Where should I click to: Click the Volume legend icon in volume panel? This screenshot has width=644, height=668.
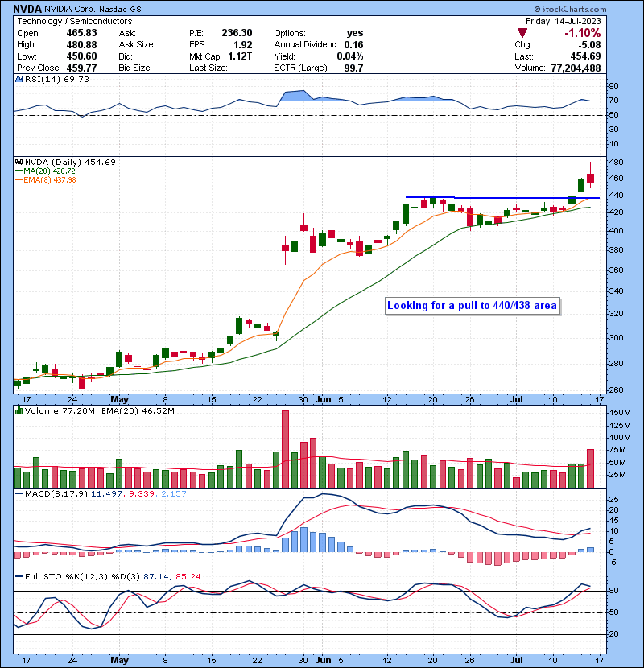(17, 410)
